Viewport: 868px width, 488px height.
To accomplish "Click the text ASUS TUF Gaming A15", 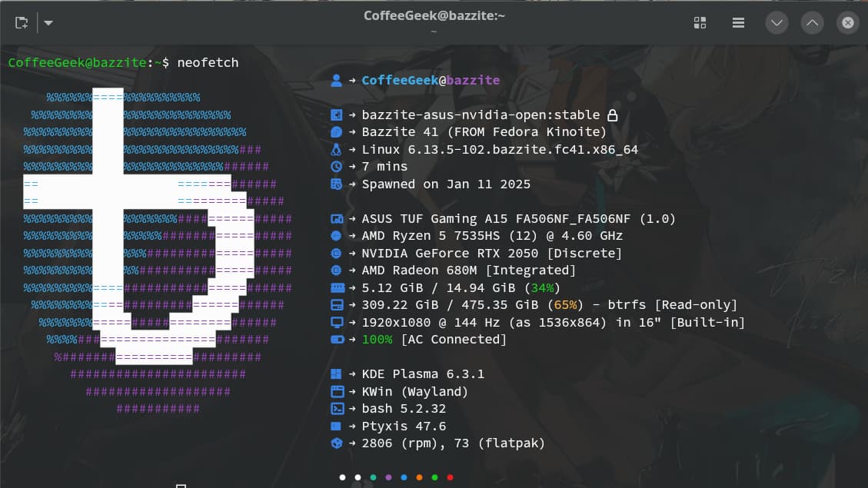I will (434, 218).
